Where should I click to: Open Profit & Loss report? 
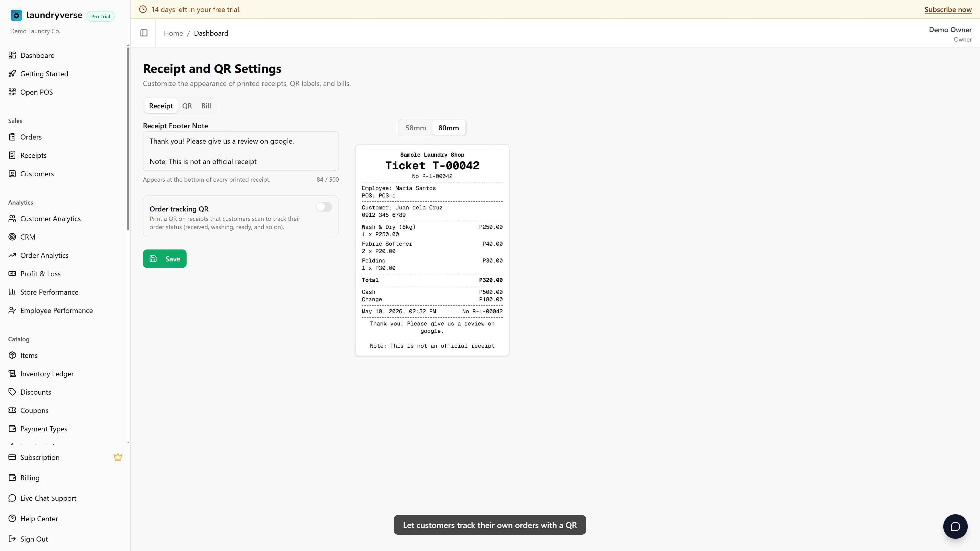(40, 274)
